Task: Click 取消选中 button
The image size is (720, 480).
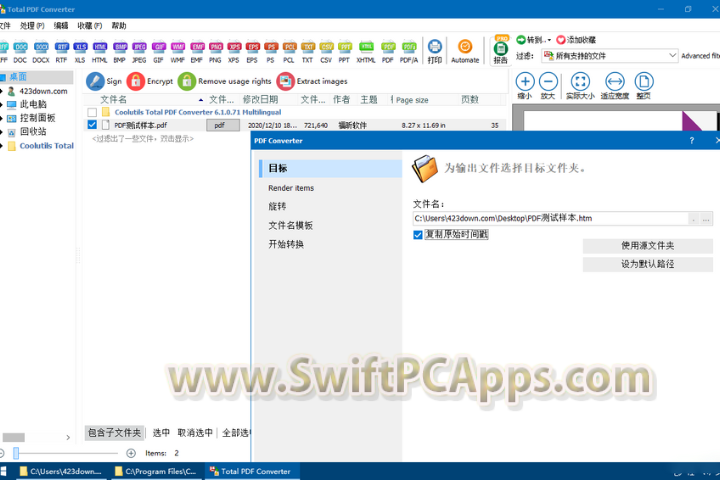Action: point(195,433)
